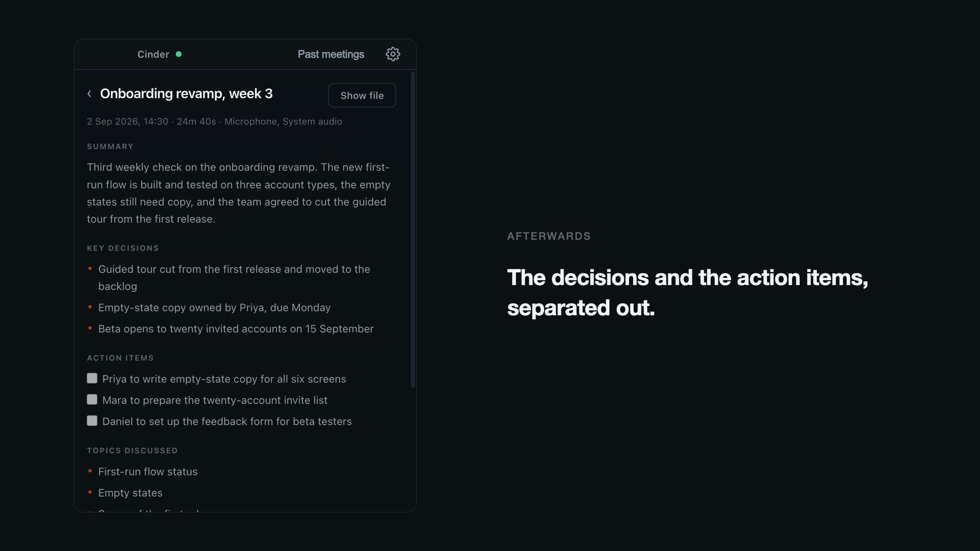Check Mara to prepare invite list item
Screen dimensions: 980x551
(92, 399)
